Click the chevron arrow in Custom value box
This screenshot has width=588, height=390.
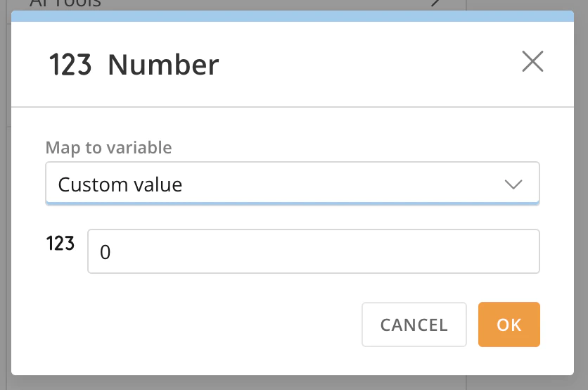(x=513, y=184)
